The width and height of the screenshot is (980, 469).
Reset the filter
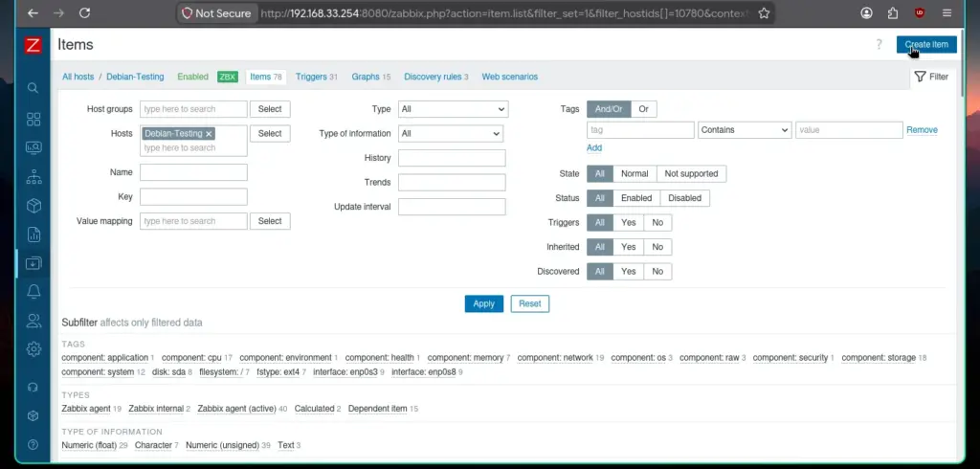529,304
